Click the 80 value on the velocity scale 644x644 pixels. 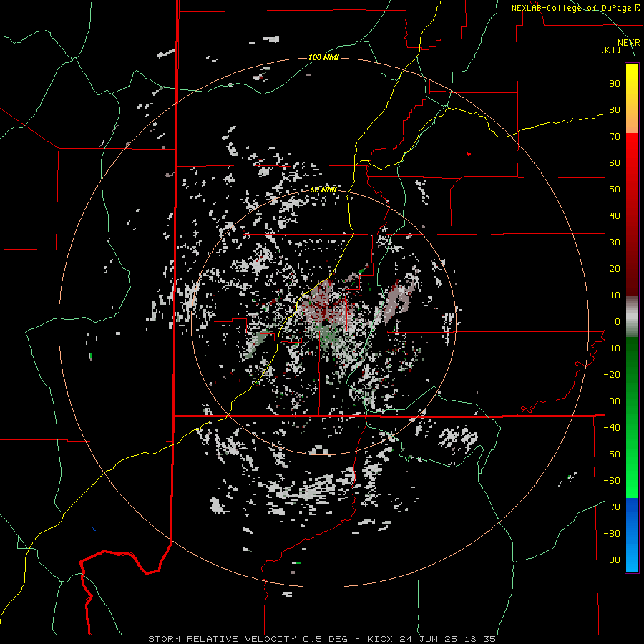(615, 110)
